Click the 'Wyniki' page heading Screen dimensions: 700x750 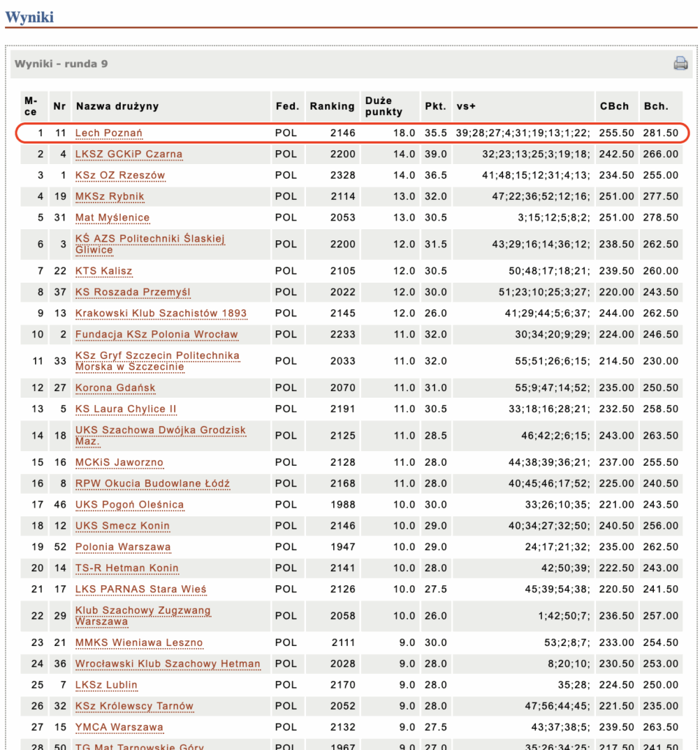(x=29, y=17)
